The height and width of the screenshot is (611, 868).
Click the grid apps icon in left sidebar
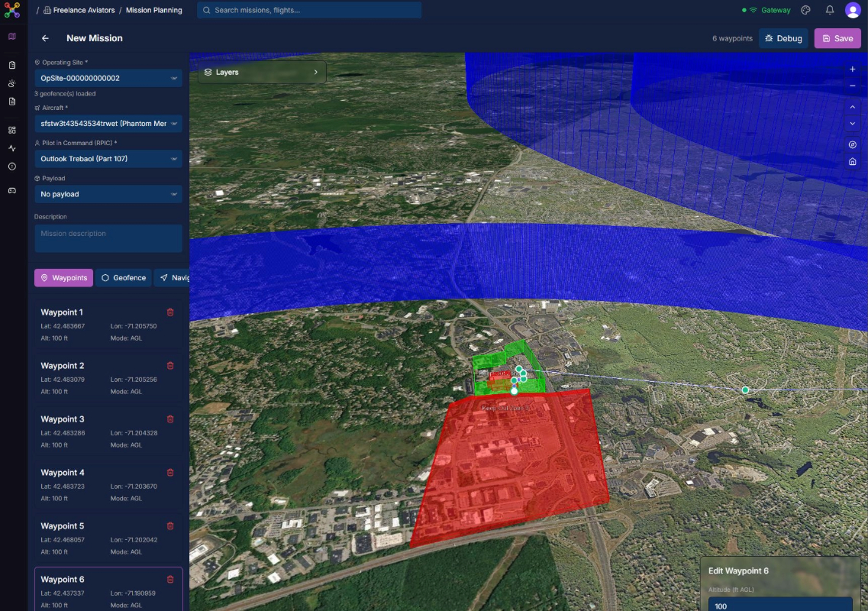[x=11, y=130]
